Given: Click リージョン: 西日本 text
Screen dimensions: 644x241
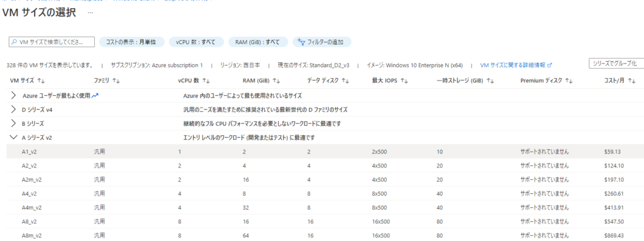Looking at the screenshot, I should 240,65.
